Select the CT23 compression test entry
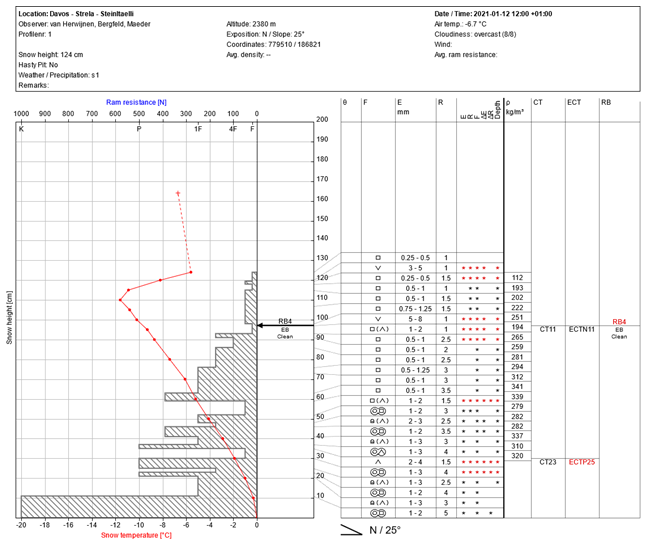 coord(547,462)
